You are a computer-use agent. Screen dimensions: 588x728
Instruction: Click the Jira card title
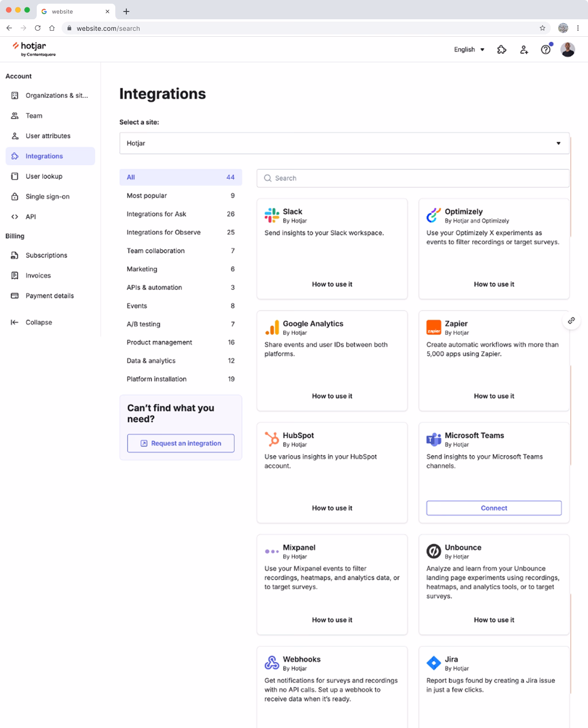pos(451,659)
